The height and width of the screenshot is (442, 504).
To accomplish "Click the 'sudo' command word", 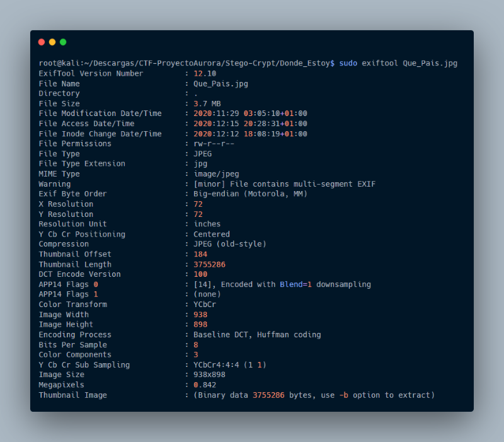I will point(348,63).
